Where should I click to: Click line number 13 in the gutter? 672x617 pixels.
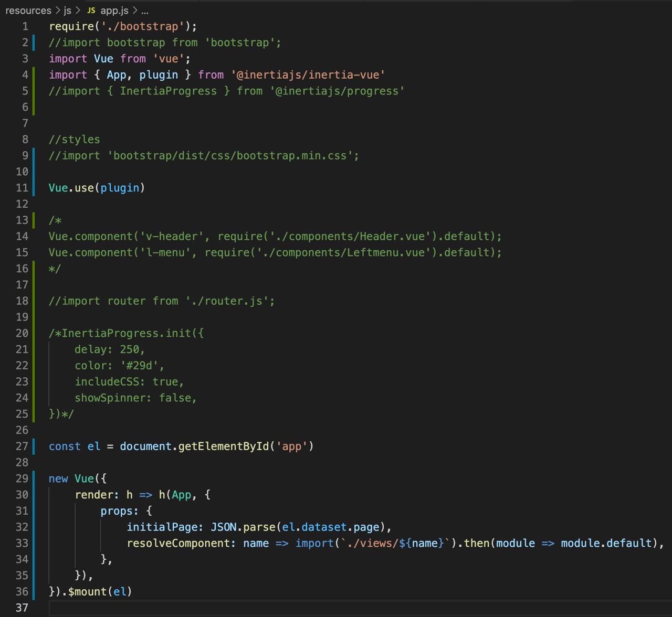click(22, 220)
